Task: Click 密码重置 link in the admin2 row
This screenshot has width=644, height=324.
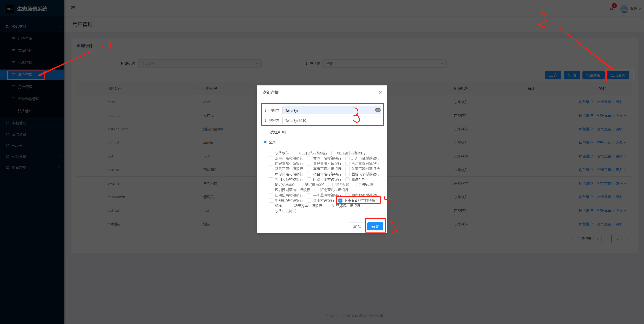Action: (604, 143)
